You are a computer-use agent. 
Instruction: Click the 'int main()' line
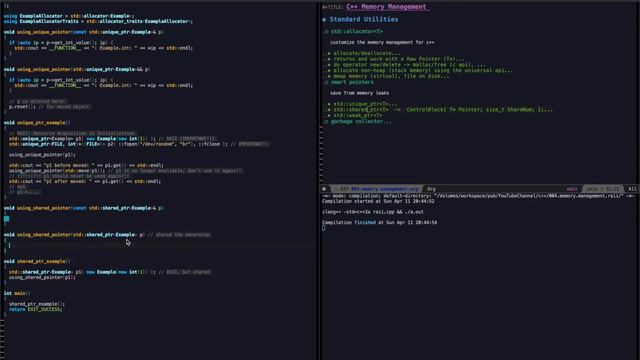coord(17,293)
